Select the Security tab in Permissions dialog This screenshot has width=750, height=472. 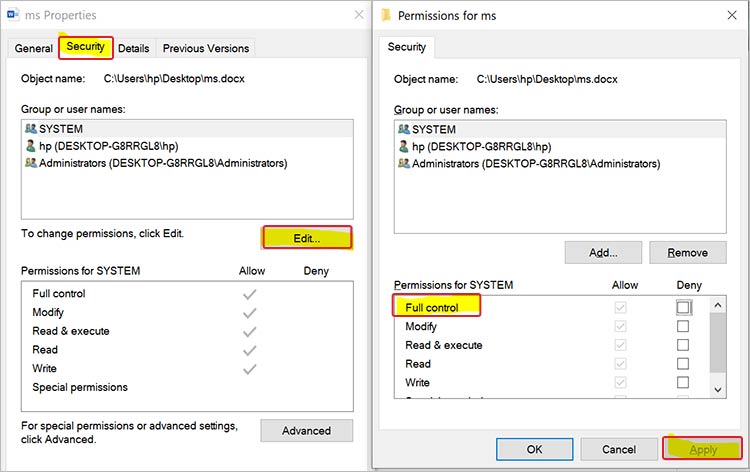[x=407, y=47]
